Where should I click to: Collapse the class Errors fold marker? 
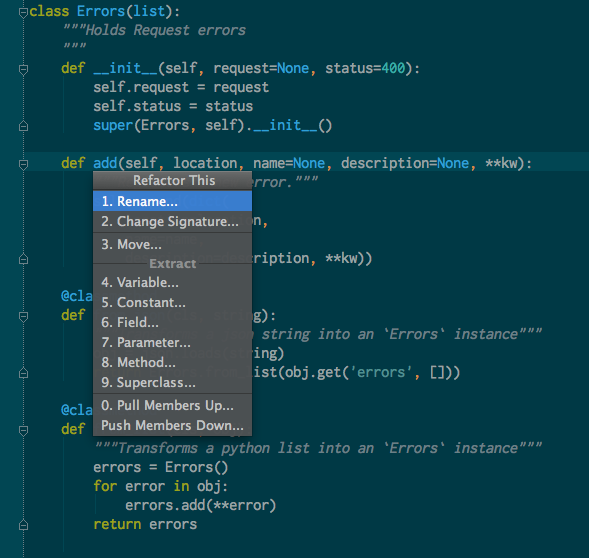coord(23,13)
